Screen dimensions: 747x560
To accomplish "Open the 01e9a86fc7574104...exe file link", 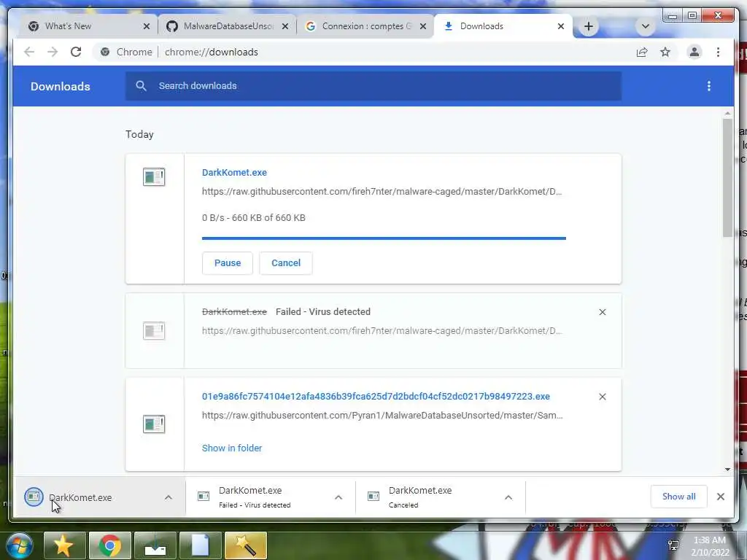I will [376, 396].
